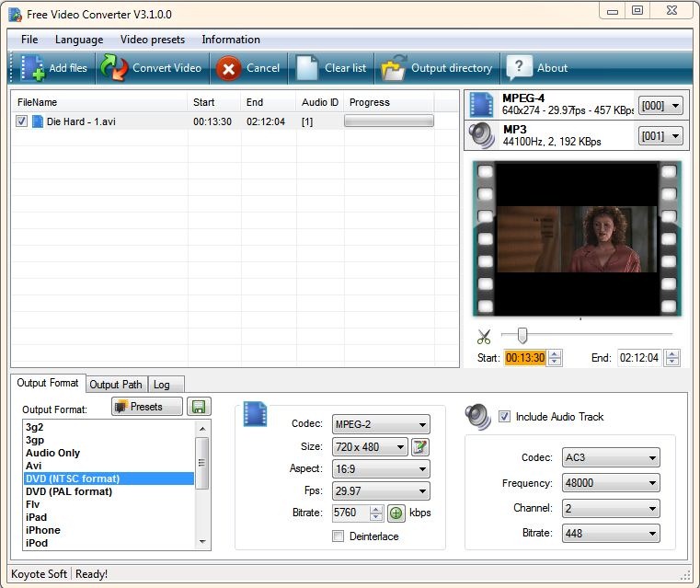Select DVD (PAL format) in format list
Screen dimensions: 700x588
[x=69, y=491]
